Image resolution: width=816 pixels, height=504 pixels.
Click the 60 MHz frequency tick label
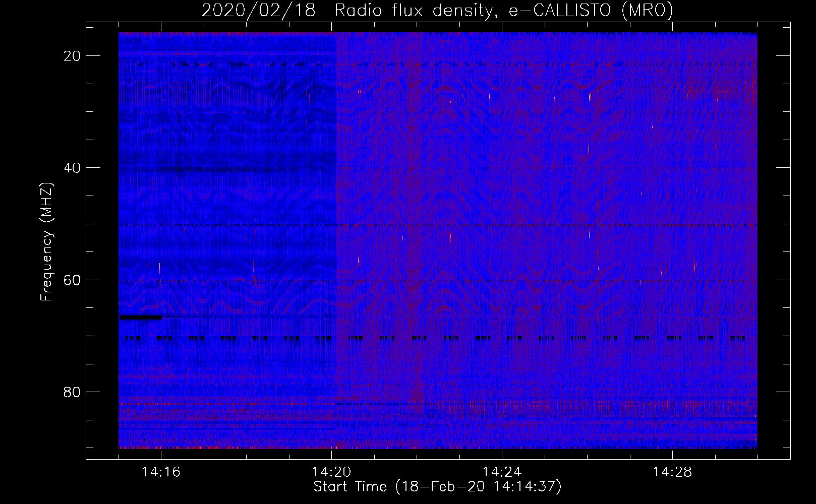pyautogui.click(x=72, y=280)
